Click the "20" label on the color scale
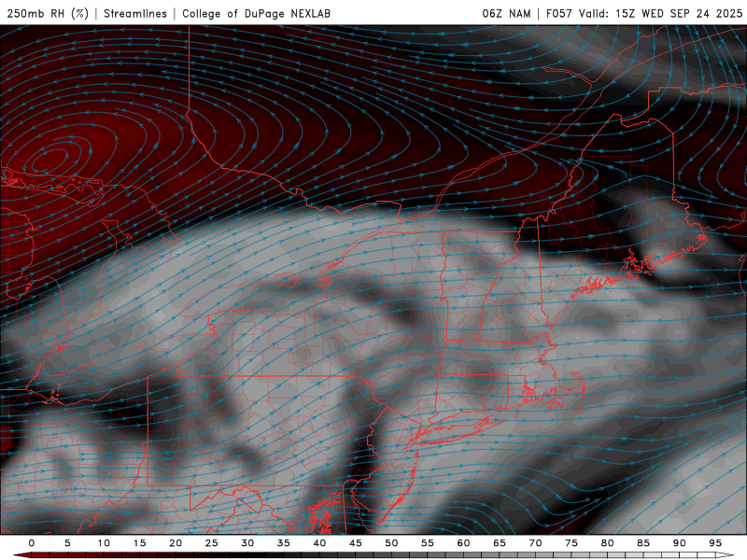747x560 pixels. coord(176,543)
